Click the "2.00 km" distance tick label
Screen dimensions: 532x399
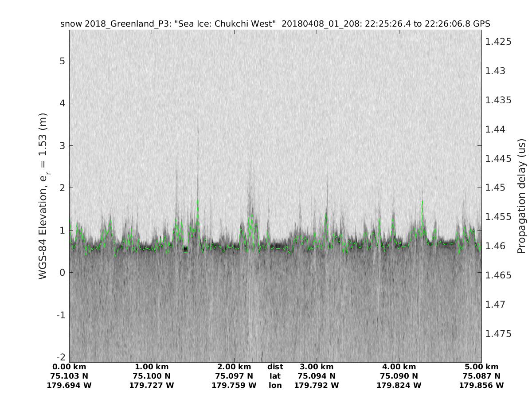click(234, 367)
